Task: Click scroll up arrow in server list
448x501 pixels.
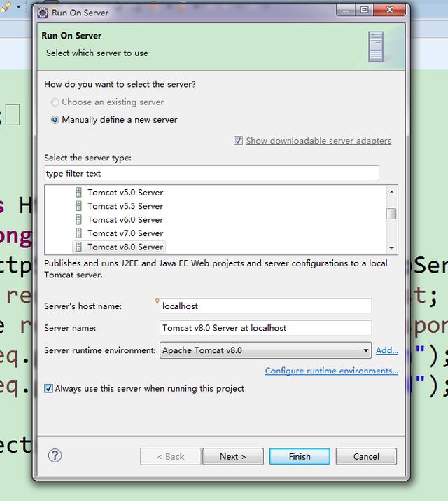Action: tap(391, 192)
